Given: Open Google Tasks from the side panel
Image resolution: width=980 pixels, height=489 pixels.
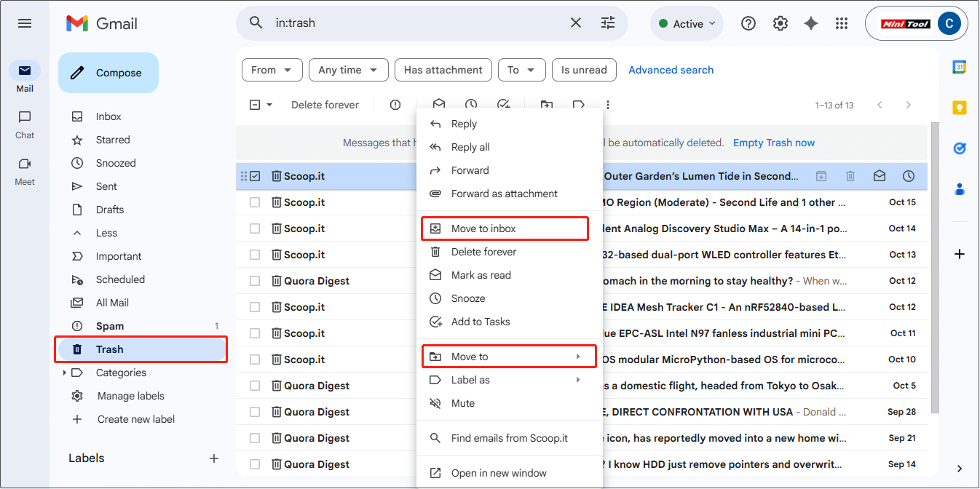Looking at the screenshot, I should coord(960,148).
